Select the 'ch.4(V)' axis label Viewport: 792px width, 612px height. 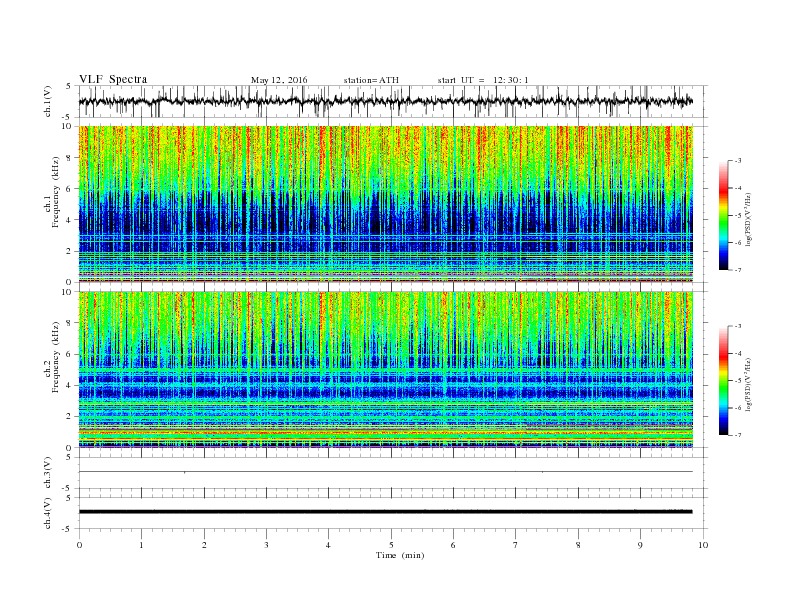click(x=48, y=513)
